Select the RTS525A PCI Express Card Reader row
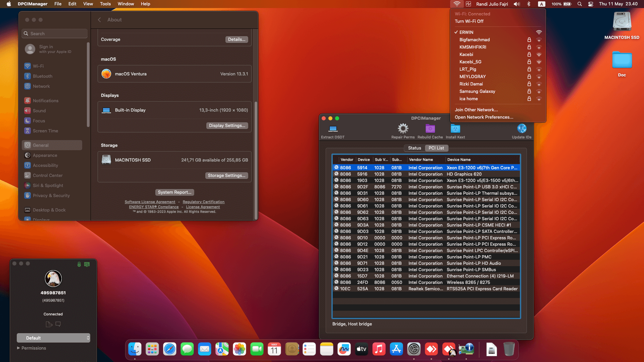644x362 pixels. 426,289
